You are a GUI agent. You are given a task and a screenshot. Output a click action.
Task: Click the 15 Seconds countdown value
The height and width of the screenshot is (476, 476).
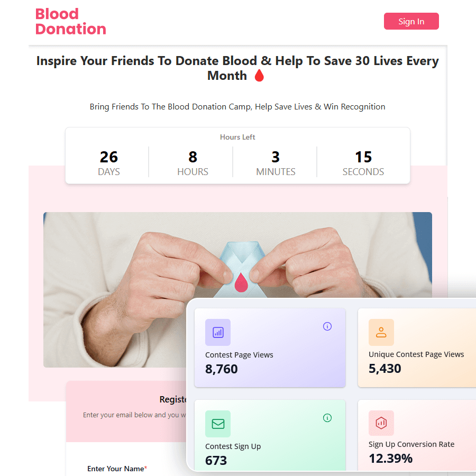[x=363, y=157]
